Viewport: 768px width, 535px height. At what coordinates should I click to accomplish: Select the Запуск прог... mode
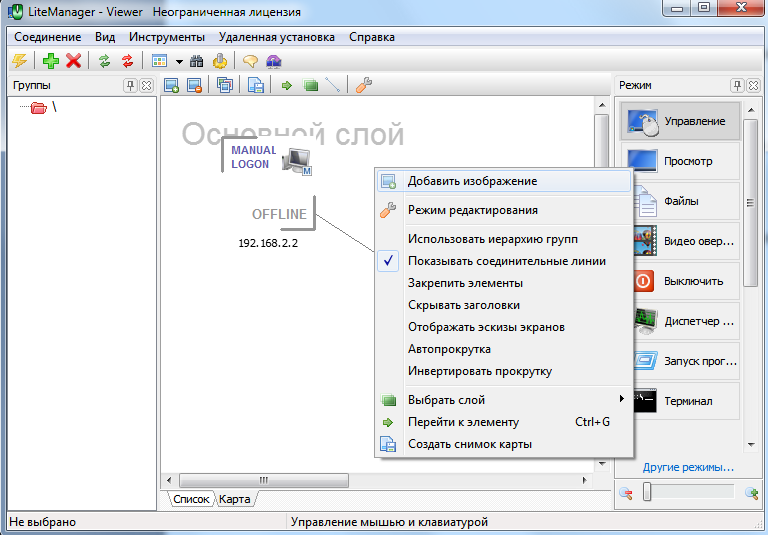click(686, 362)
